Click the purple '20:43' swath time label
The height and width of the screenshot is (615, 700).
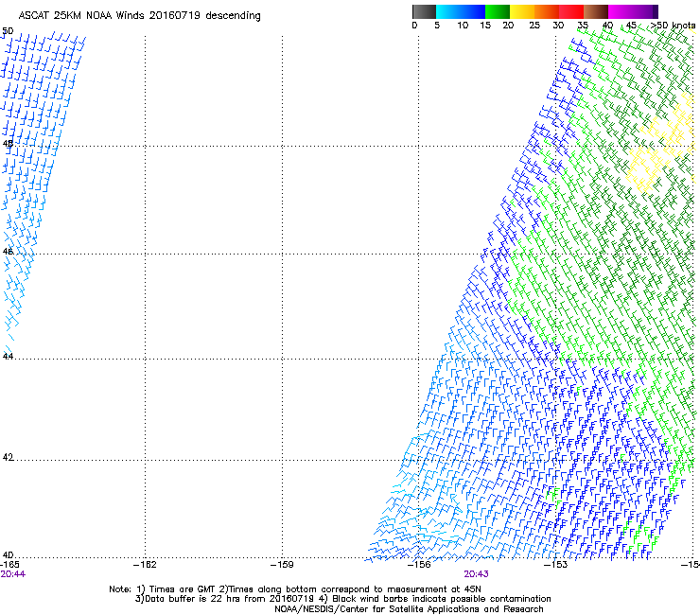[x=476, y=574]
